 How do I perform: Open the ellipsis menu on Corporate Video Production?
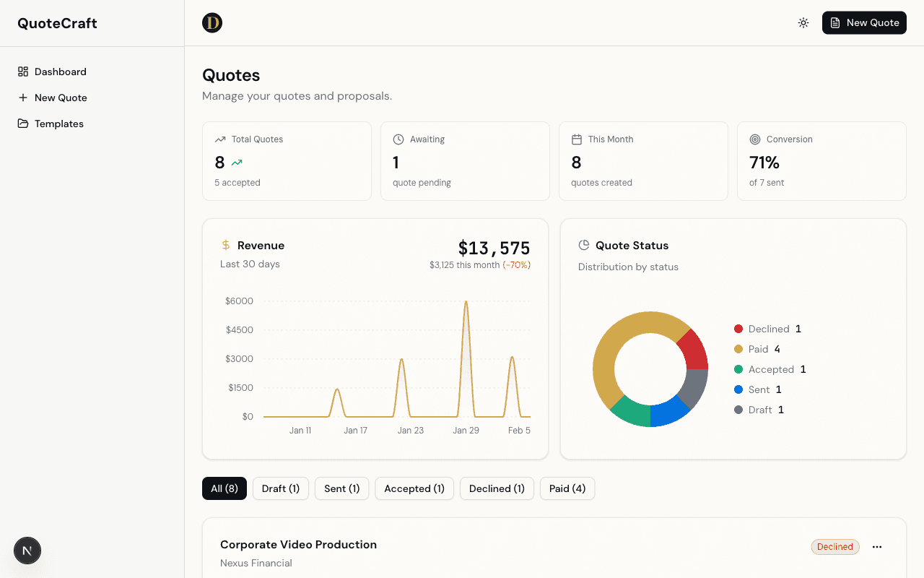[877, 547]
